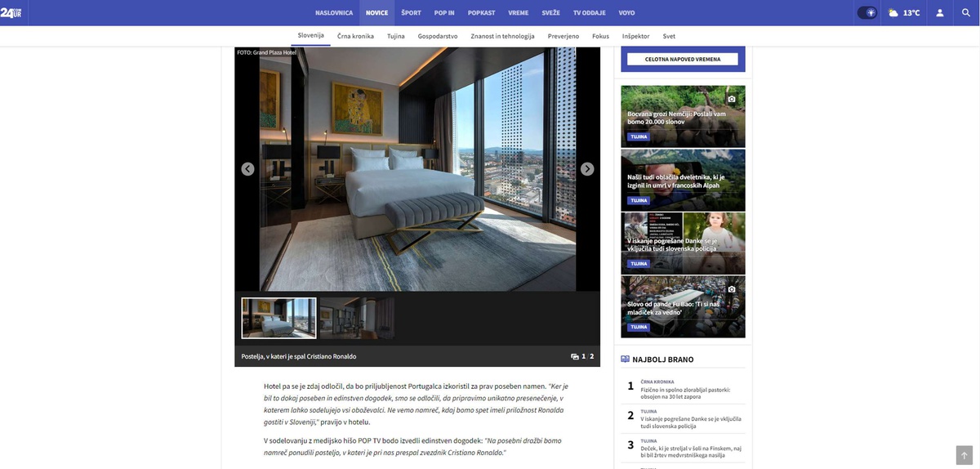
Task: Toggle the dark mode switch
Action: 866,12
